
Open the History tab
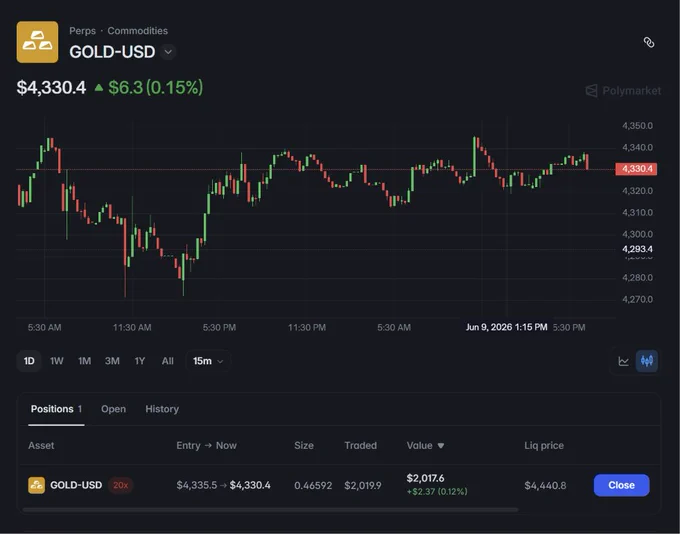(162, 409)
